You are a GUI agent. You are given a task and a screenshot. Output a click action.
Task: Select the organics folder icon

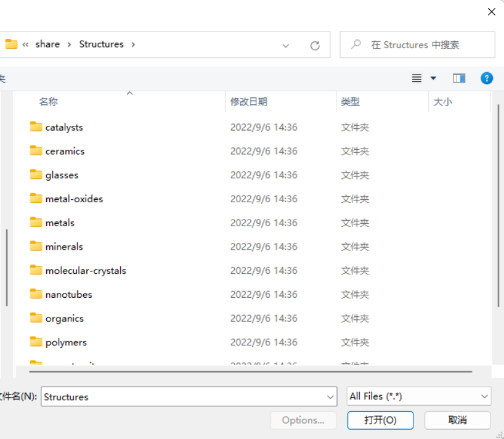pos(36,318)
